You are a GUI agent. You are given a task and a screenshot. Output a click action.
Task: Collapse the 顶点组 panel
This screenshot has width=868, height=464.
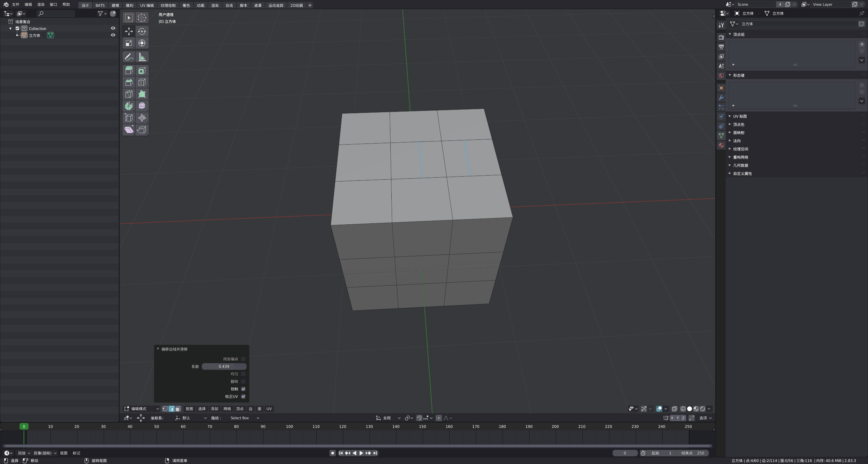pyautogui.click(x=739, y=34)
